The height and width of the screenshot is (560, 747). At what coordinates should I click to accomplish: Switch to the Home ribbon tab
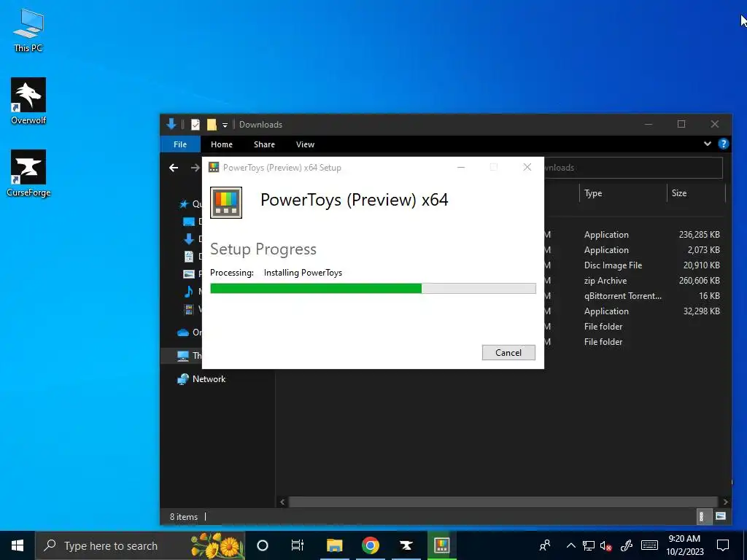click(222, 144)
